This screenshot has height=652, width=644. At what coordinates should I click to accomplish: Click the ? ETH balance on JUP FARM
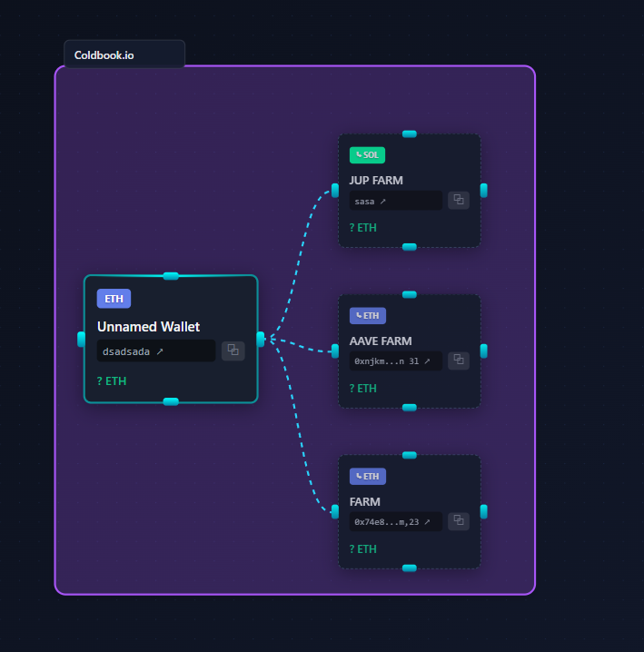pos(362,228)
